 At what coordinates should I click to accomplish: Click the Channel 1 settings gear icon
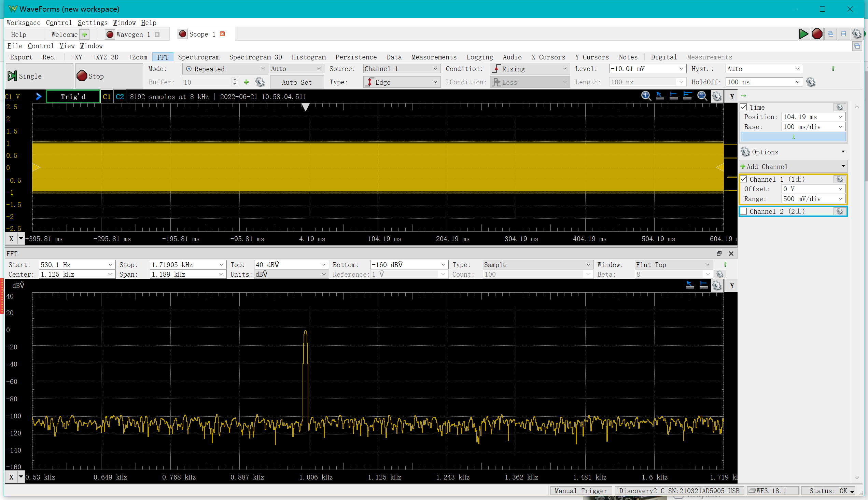tap(840, 179)
